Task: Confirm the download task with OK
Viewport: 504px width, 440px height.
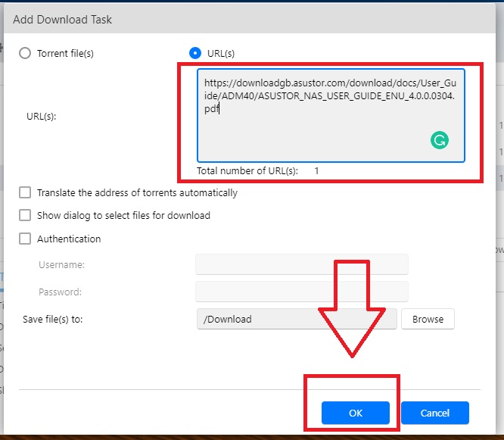Action: tap(355, 413)
